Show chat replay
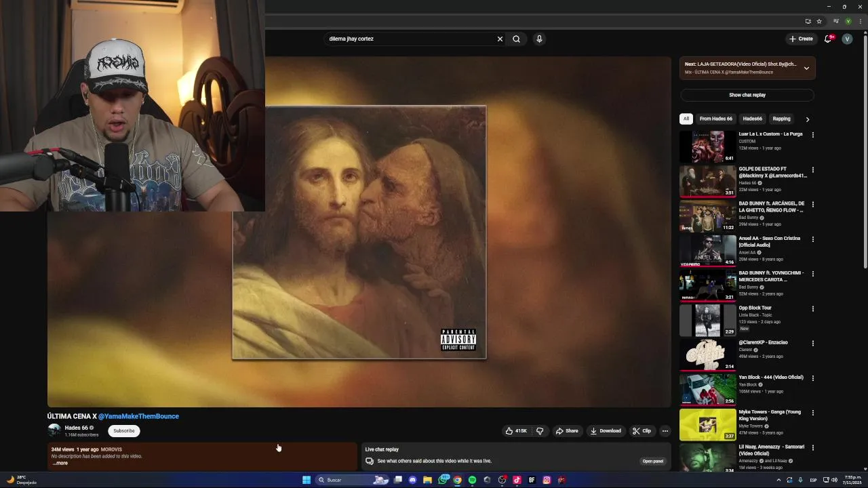Image resolution: width=868 pixels, height=488 pixels. pyautogui.click(x=747, y=95)
